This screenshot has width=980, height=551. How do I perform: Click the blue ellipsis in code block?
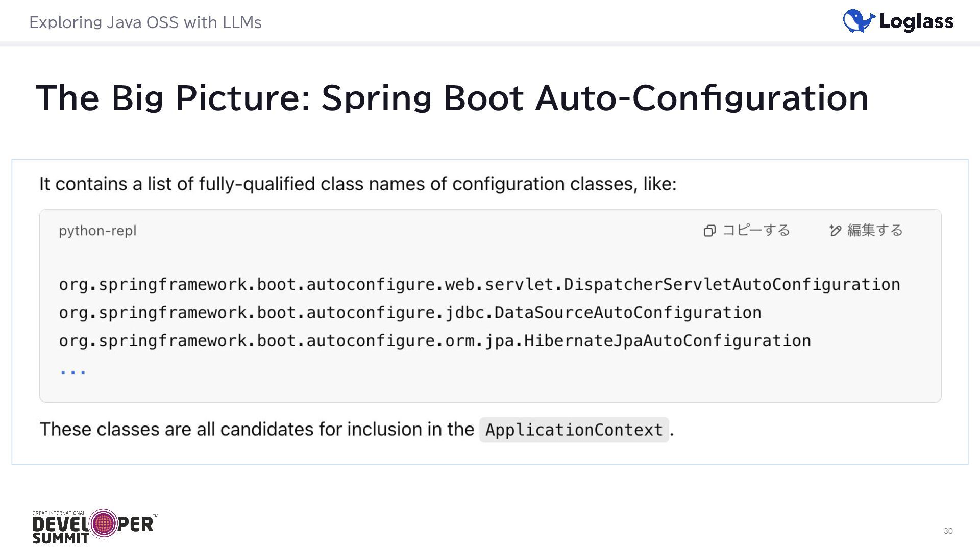click(72, 372)
